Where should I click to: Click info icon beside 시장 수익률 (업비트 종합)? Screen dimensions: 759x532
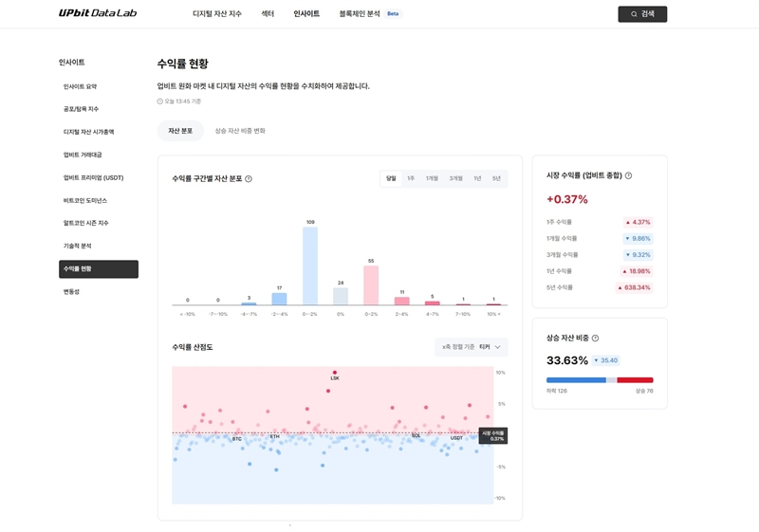coord(628,175)
